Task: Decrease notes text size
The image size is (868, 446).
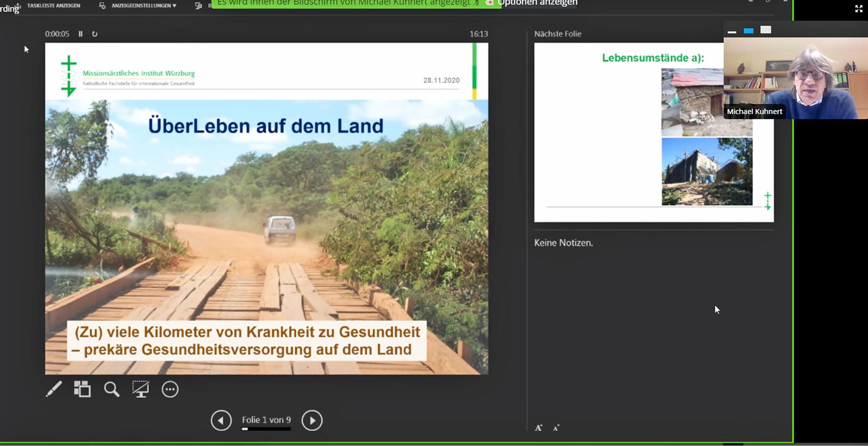Action: click(556, 428)
